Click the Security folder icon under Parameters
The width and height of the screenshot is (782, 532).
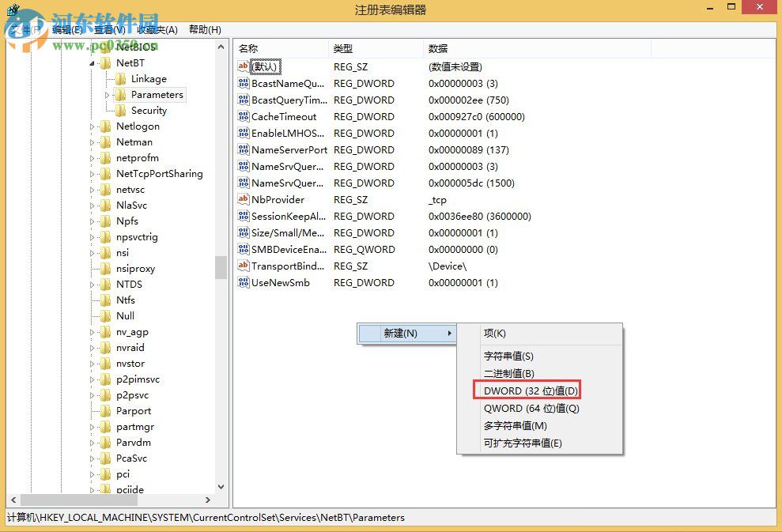[x=120, y=110]
